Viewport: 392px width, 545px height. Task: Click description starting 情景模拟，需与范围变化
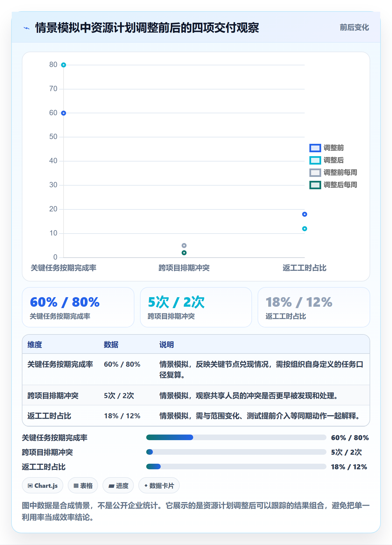[x=260, y=416]
